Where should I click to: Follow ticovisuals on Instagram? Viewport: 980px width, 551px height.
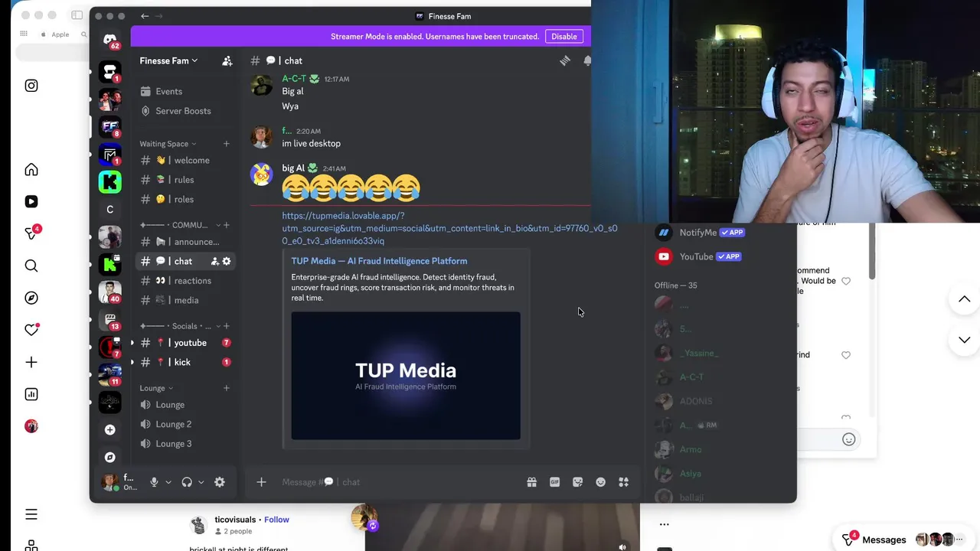coord(276,520)
